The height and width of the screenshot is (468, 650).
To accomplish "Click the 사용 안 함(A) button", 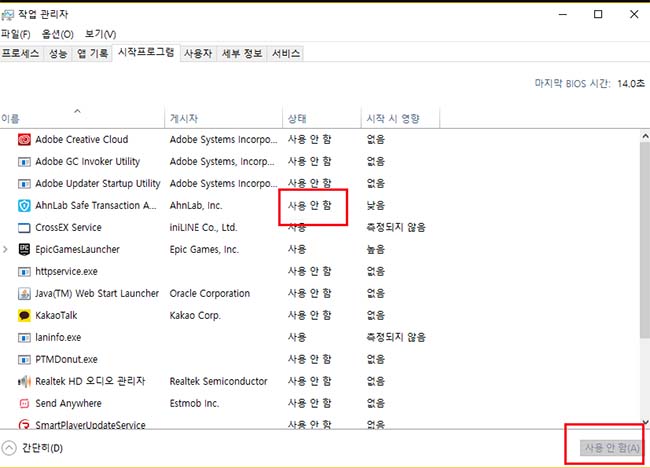I will pyautogui.click(x=611, y=448).
